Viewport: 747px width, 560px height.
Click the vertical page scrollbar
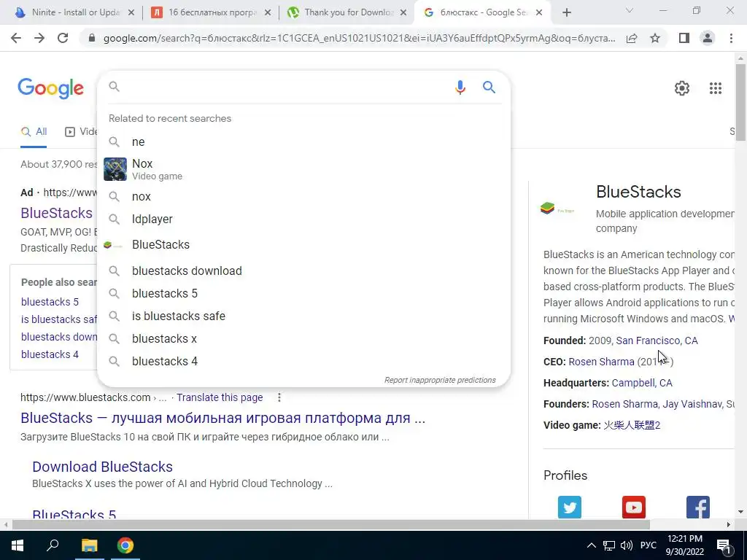point(740,102)
